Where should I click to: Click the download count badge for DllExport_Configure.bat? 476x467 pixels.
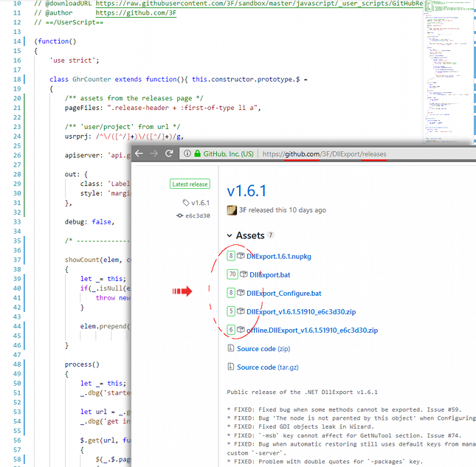(x=231, y=293)
